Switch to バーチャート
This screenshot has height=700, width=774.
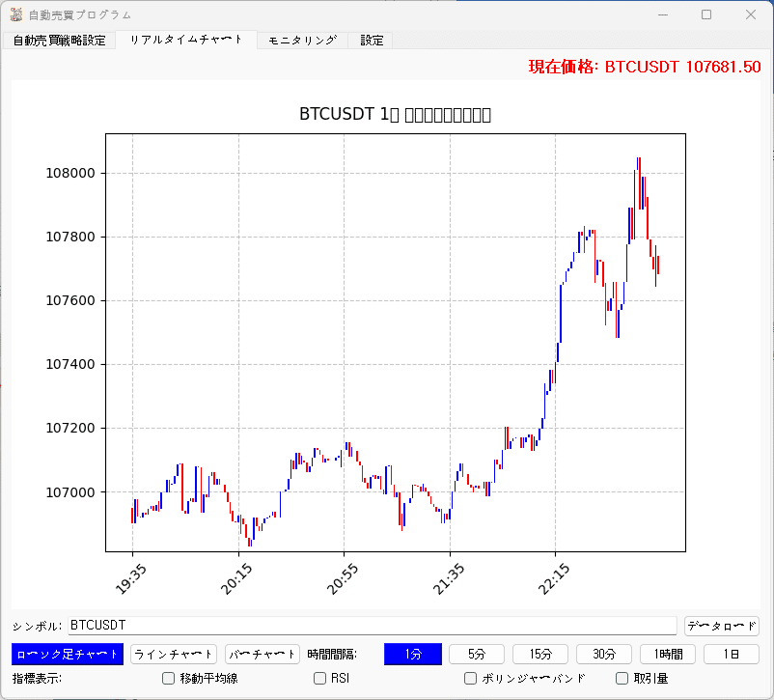click(263, 654)
